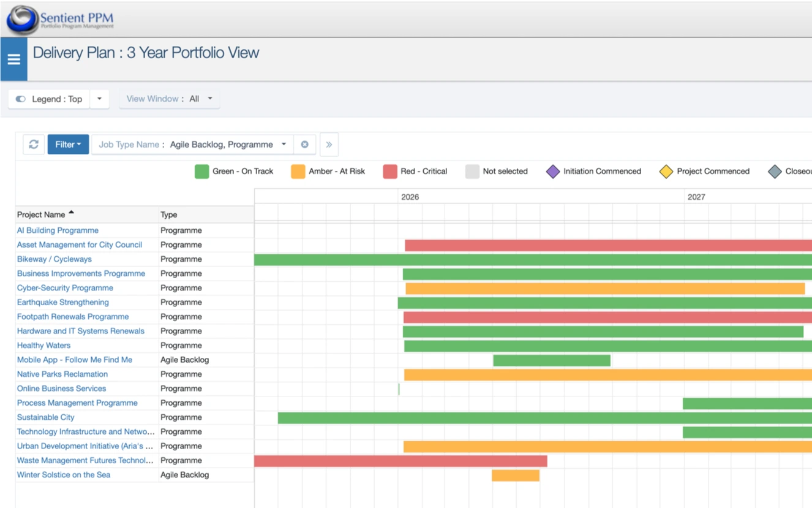The height and width of the screenshot is (508, 812).
Task: Open Cyber-Security Programme link
Action: click(65, 288)
